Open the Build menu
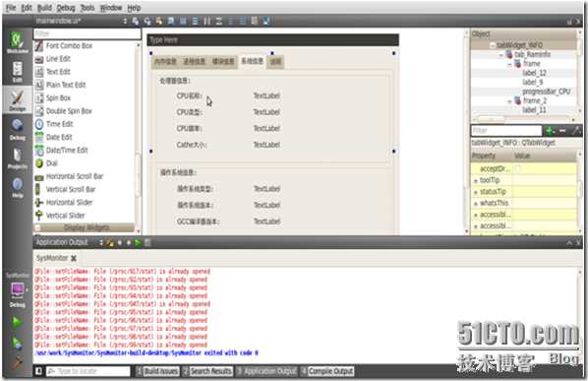The width and height of the screenshot is (588, 381). click(x=44, y=8)
